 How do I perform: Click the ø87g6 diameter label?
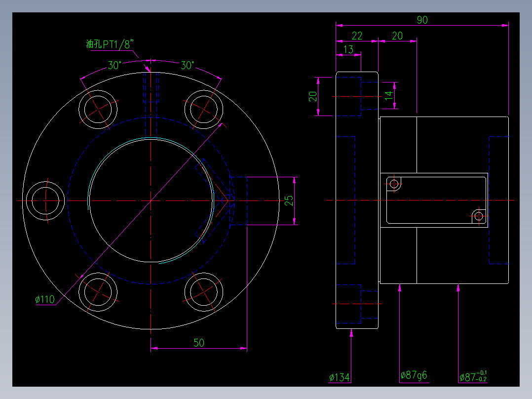[414, 375]
